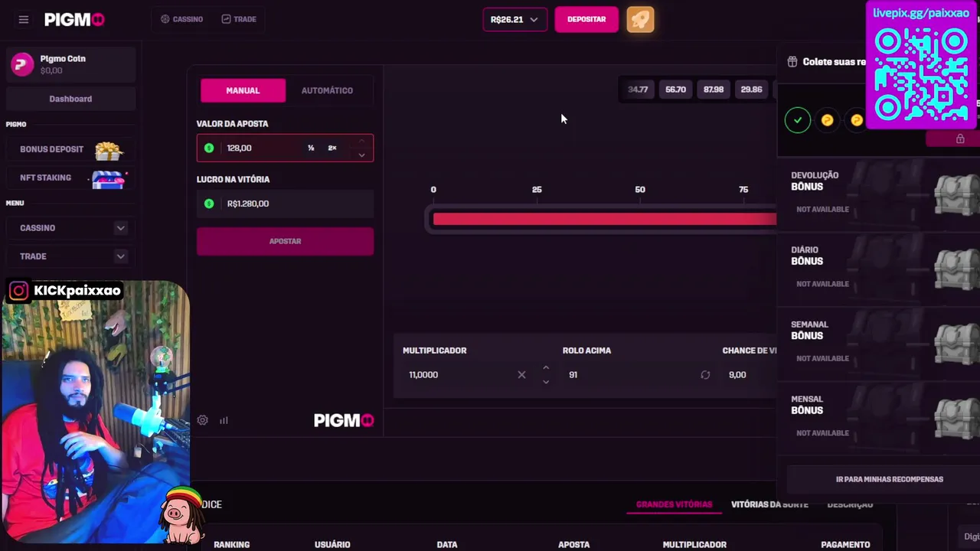Viewport: 980px width, 551px height.
Task: Open the Dashboard sidebar button
Action: 70,99
